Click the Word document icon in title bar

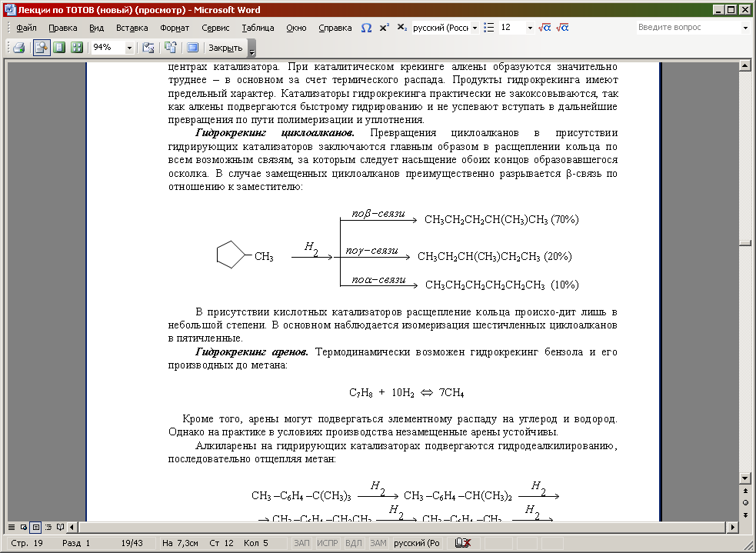[10, 10]
